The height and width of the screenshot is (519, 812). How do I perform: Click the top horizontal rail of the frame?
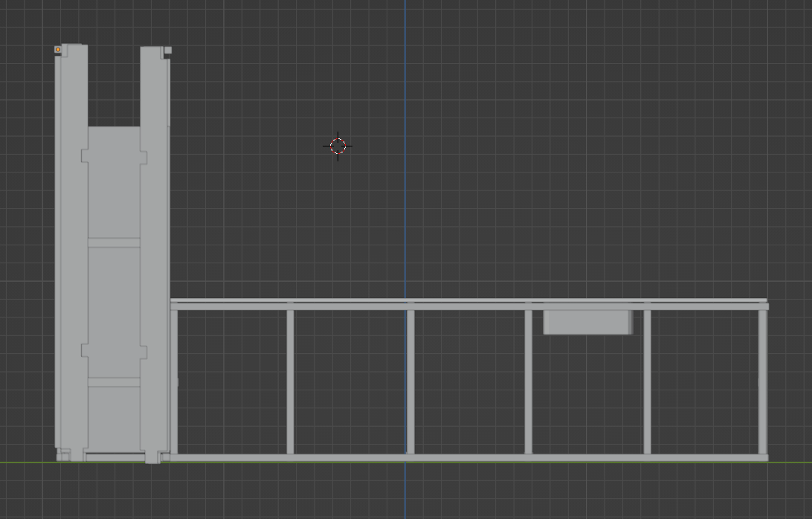[x=469, y=305]
